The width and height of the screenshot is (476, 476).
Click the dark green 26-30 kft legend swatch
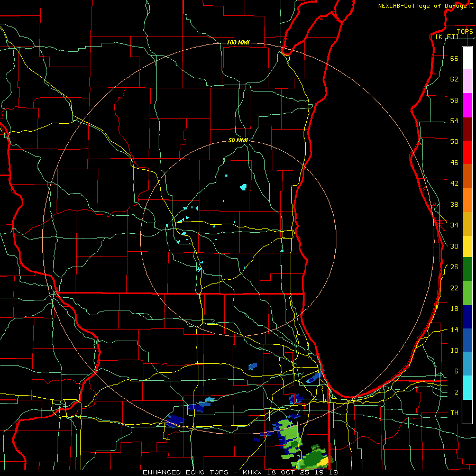coord(467,269)
